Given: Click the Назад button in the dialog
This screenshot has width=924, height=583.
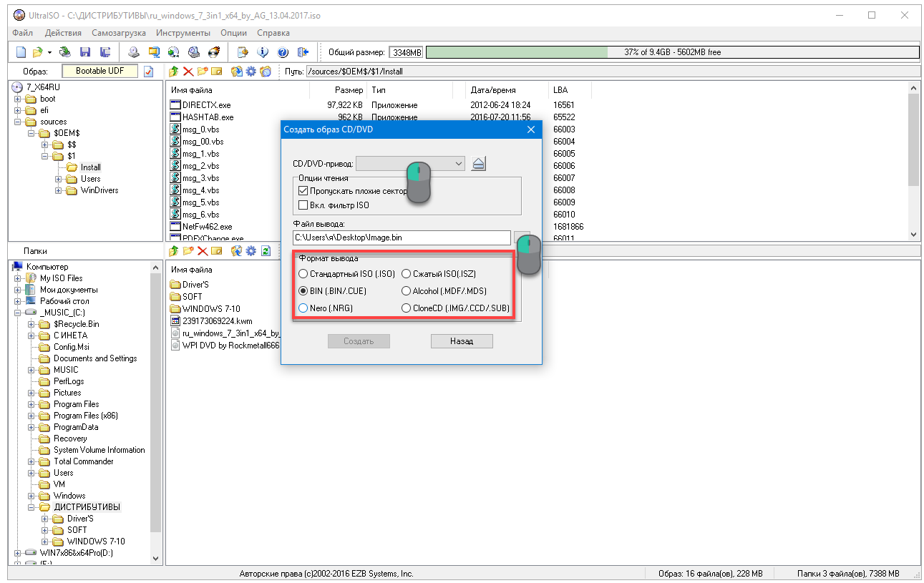Looking at the screenshot, I should click(462, 341).
